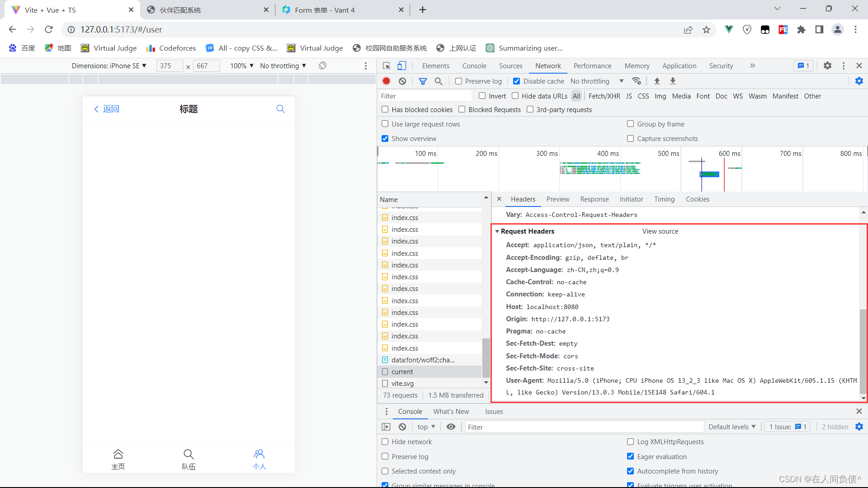
Task: Enable Capture screenshots
Action: (630, 138)
